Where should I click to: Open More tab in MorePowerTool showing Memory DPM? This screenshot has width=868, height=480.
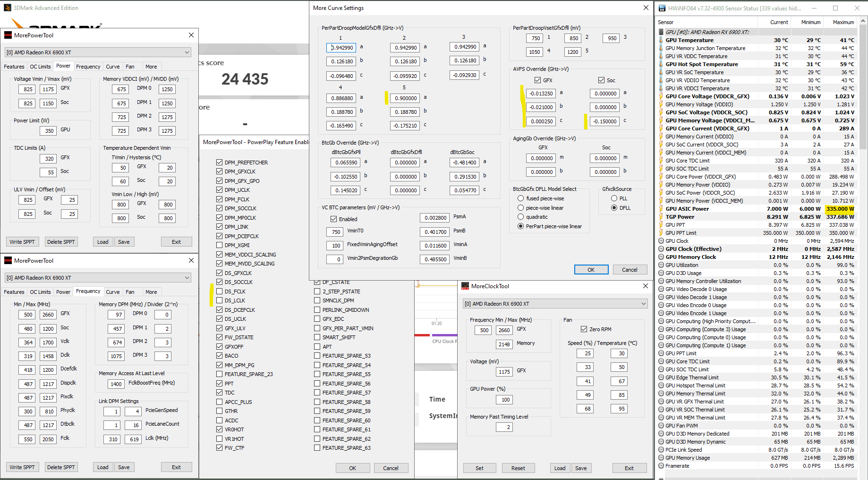point(151,292)
